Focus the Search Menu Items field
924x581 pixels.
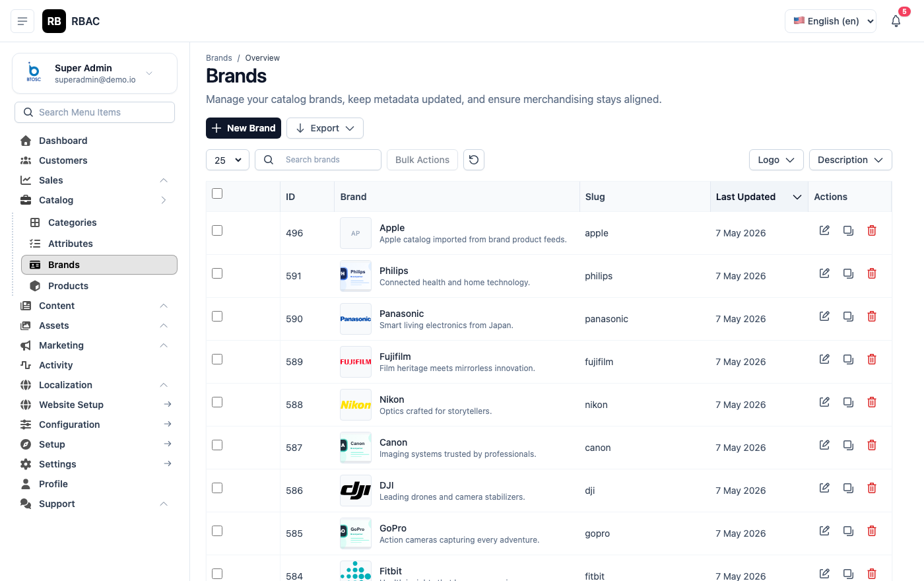(x=94, y=112)
